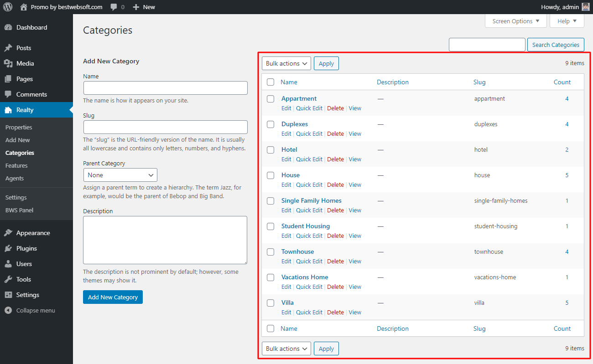Open Features in Realty submenu
This screenshot has height=364, width=593.
[16, 165]
